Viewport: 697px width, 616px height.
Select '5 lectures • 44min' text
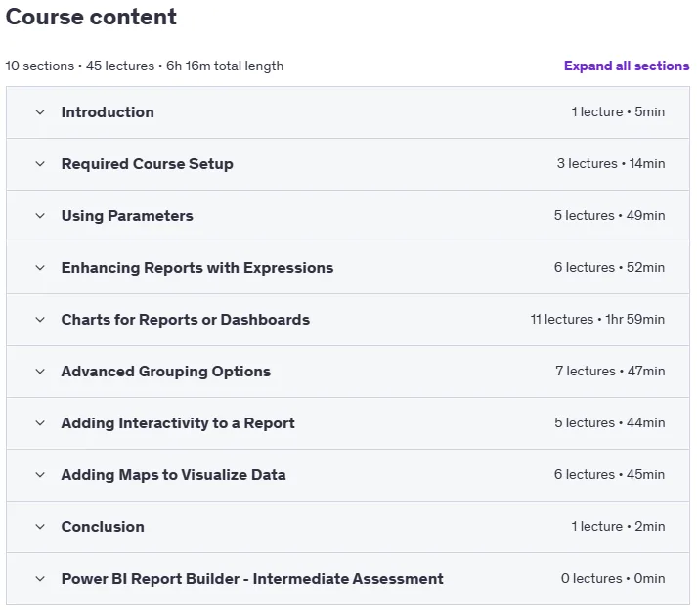point(609,422)
